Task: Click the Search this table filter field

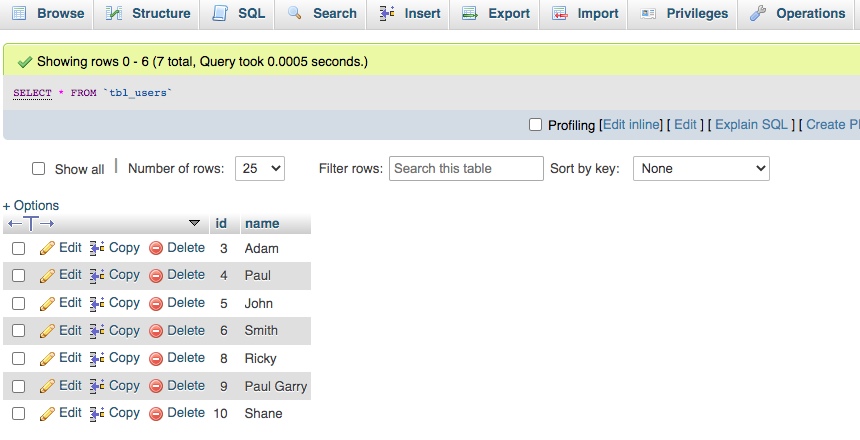Action: click(466, 168)
